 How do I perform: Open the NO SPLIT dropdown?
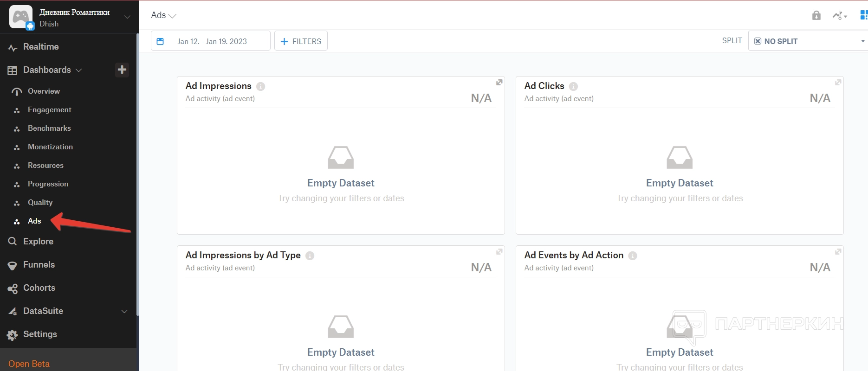[x=808, y=41]
